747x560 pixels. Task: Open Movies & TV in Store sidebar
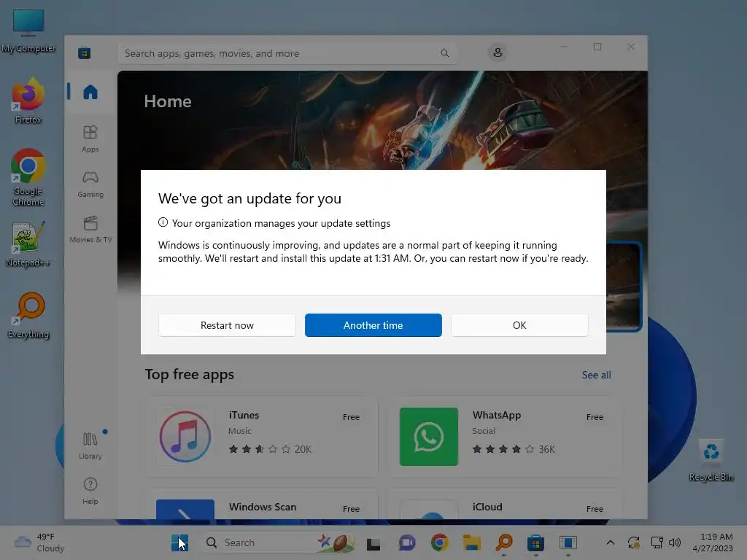tap(90, 230)
